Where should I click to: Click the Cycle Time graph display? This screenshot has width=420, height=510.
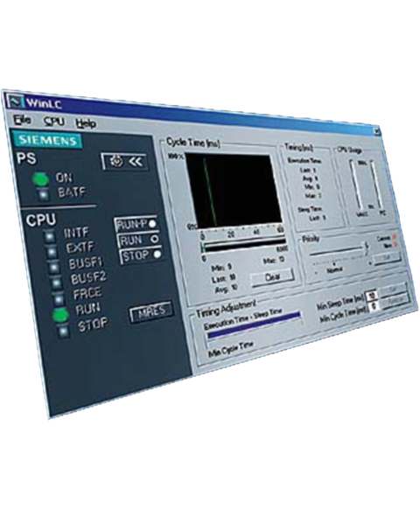pyautogui.click(x=233, y=191)
